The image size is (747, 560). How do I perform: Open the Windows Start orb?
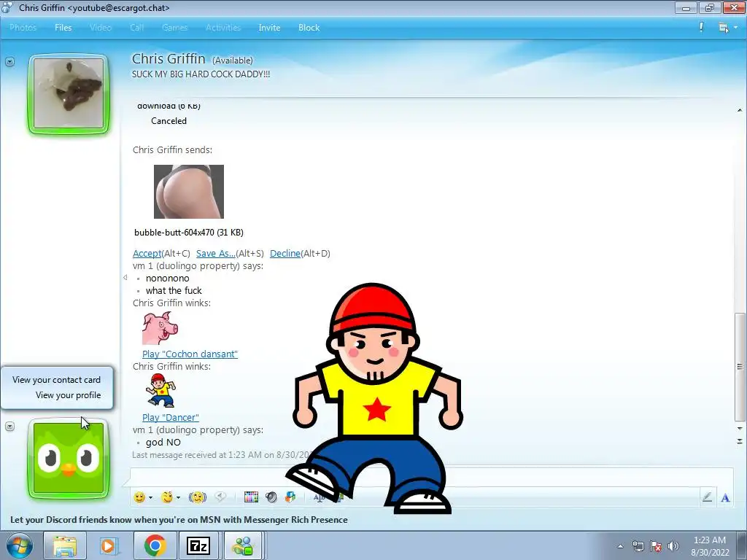[20, 545]
